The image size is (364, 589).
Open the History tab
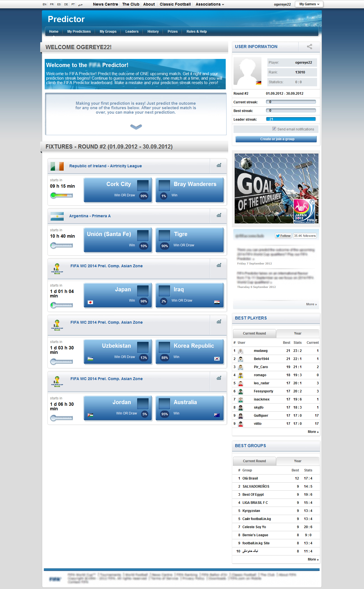click(153, 32)
